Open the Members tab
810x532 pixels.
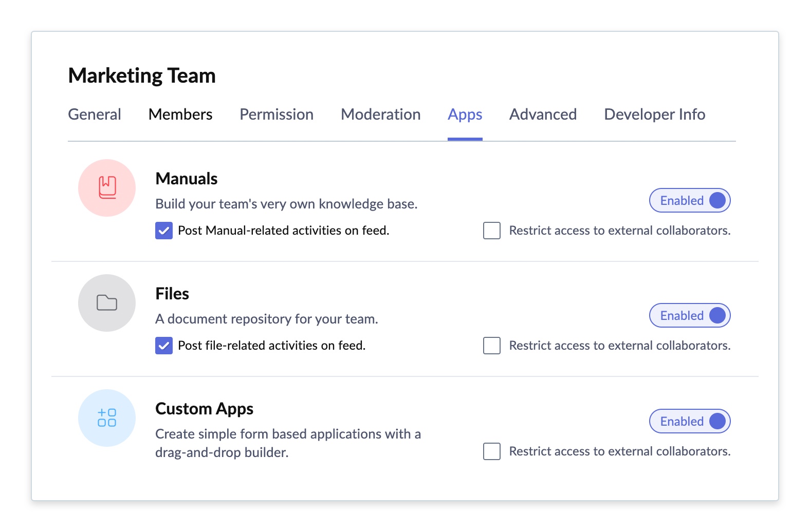coord(180,115)
